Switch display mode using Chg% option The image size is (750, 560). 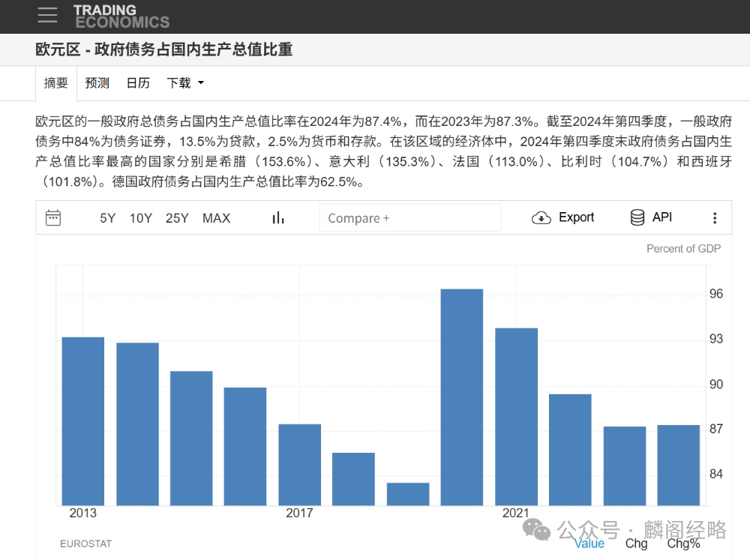[x=682, y=544]
